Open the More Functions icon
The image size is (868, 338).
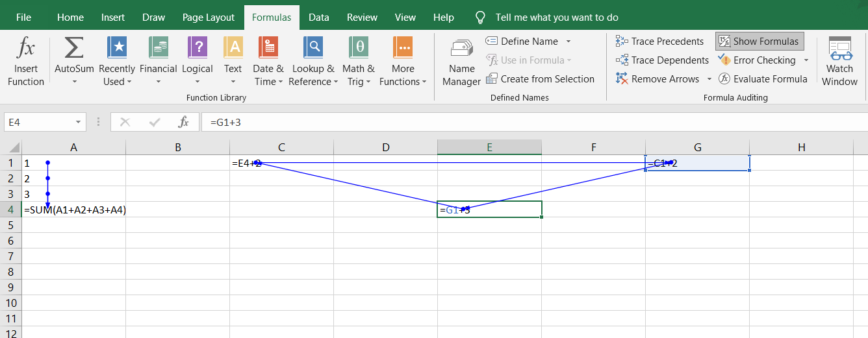click(403, 48)
